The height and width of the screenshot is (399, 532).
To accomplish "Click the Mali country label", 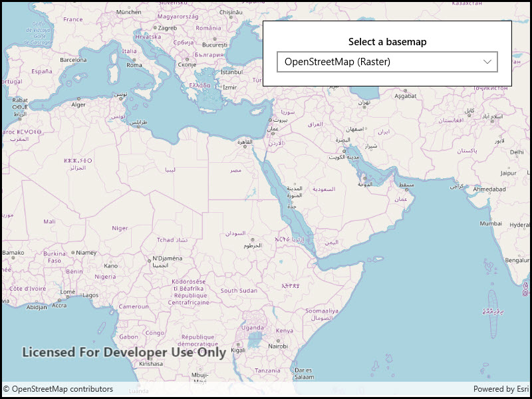I will tap(49, 221).
